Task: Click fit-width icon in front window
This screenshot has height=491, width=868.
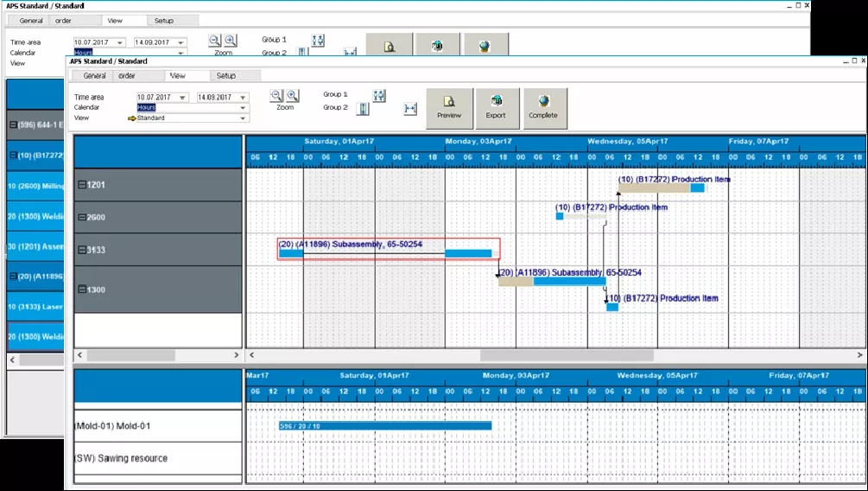Action: click(410, 109)
